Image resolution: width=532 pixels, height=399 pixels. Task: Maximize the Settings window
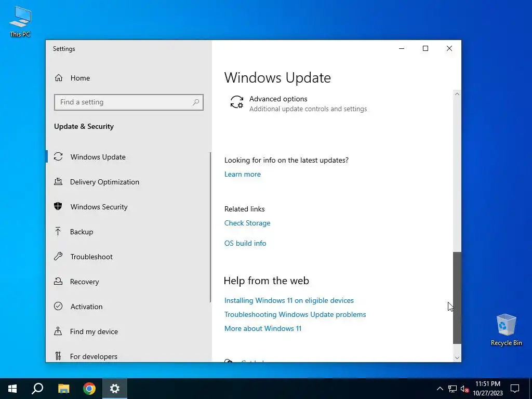(425, 48)
